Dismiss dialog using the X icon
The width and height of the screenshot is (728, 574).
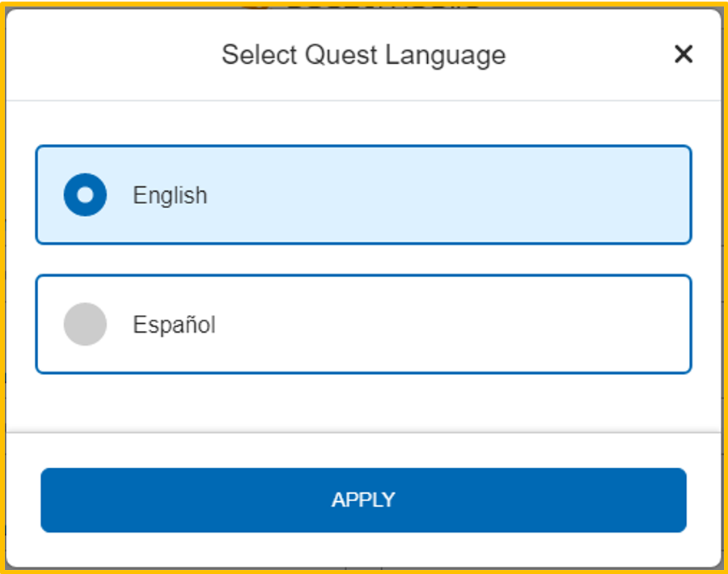[684, 54]
